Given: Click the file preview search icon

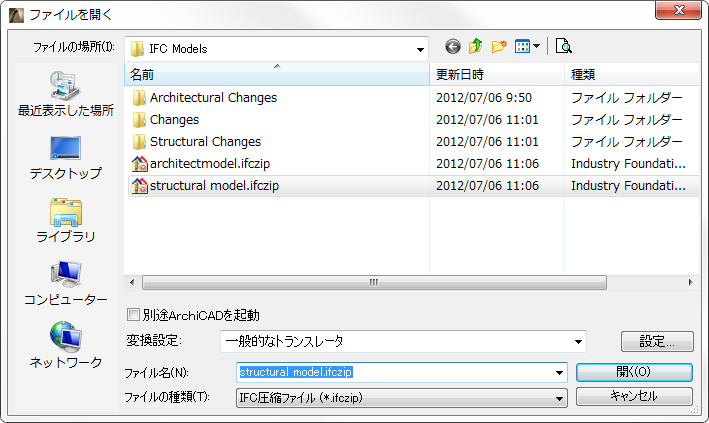Looking at the screenshot, I should (x=563, y=46).
